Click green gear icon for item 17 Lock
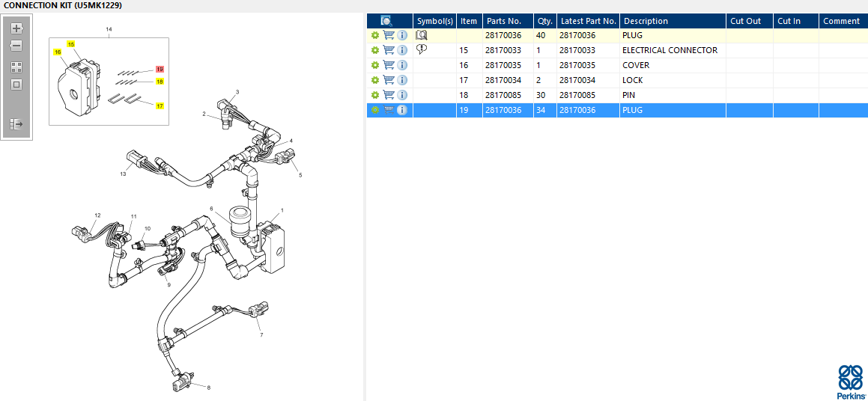Viewport: 868px width, 401px height. point(375,80)
